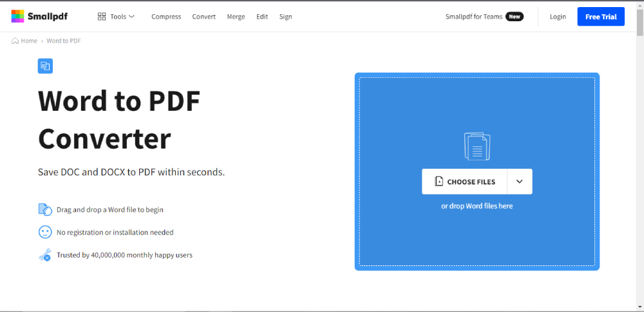Image resolution: width=644 pixels, height=322 pixels.
Task: Click the New badge next to Teams
Action: pos(514,17)
